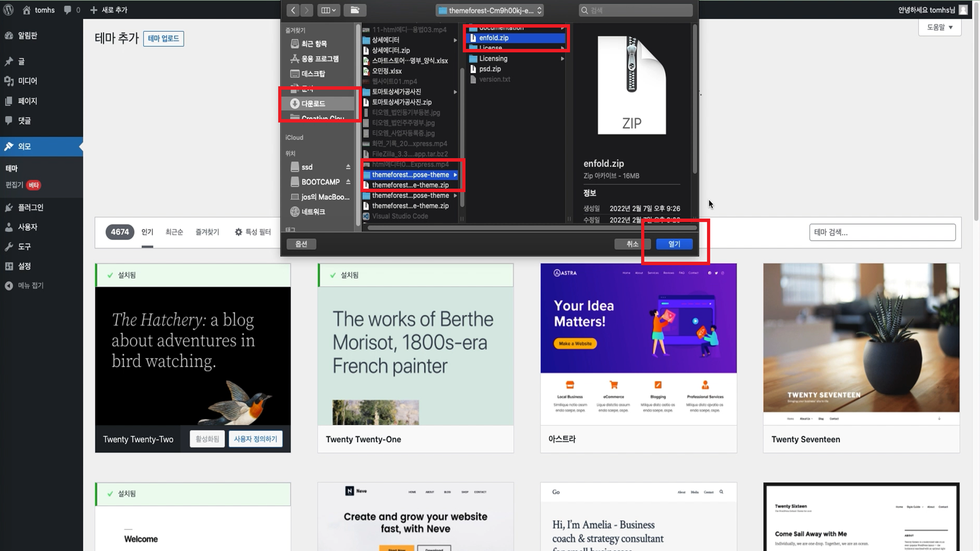Screen dimensions: 980x551
Task: Open 페이지 menu in sidebar
Action: click(x=41, y=101)
